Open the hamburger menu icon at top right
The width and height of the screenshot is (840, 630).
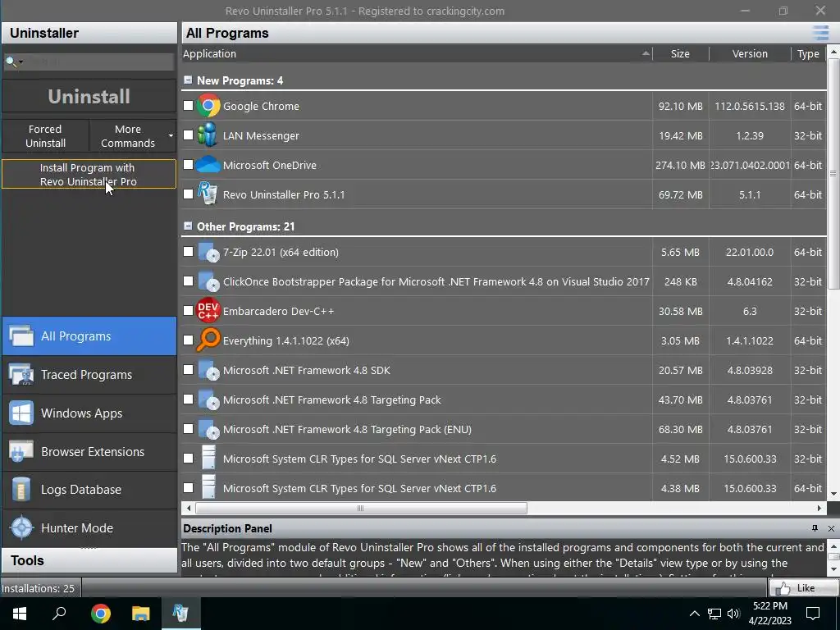tap(820, 33)
